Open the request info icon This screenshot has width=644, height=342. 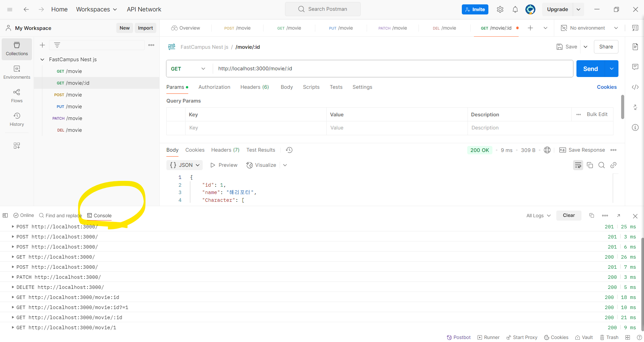635,127
